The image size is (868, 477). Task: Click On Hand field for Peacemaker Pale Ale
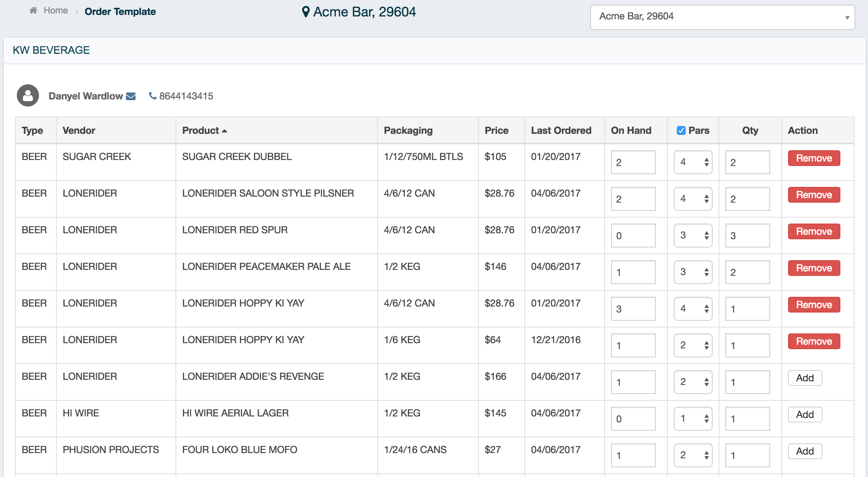[633, 272]
